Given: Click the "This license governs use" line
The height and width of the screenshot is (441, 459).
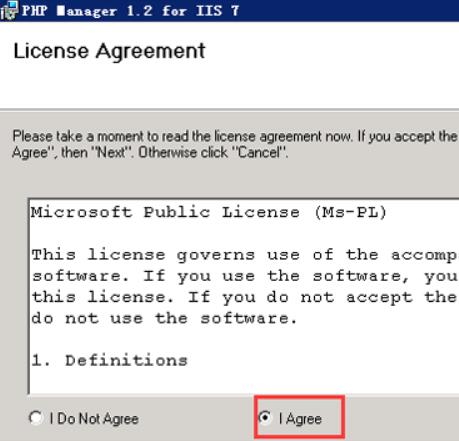Looking at the screenshot, I should (x=244, y=255).
